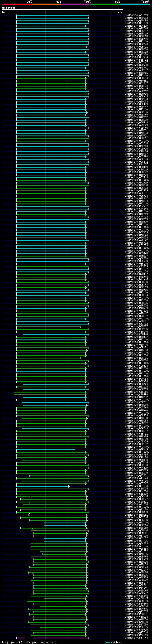Screen dimensions: 152x644
Task: Click the UniRef100_B3KZ04 label
Action: tap(136, 384)
